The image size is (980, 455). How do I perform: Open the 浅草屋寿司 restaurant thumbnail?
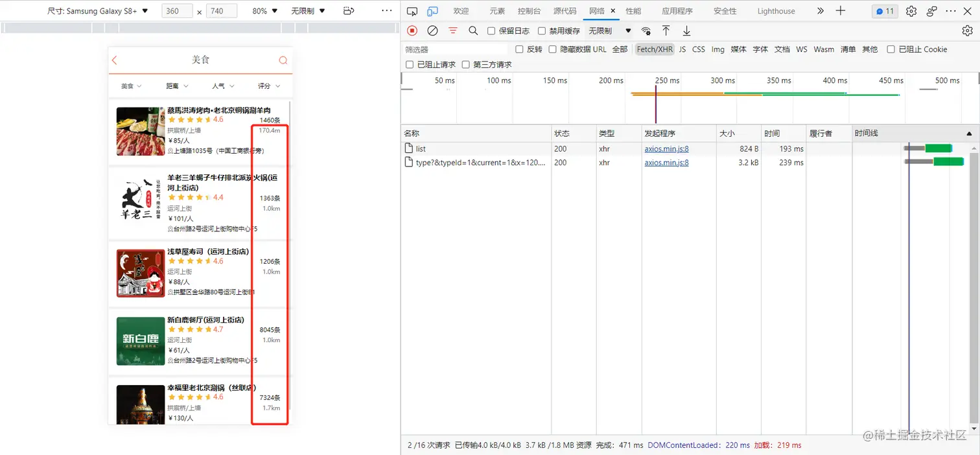(141, 274)
